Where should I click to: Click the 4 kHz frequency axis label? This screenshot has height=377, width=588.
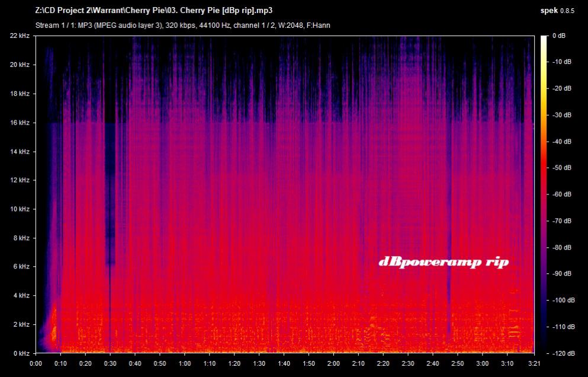(20, 296)
